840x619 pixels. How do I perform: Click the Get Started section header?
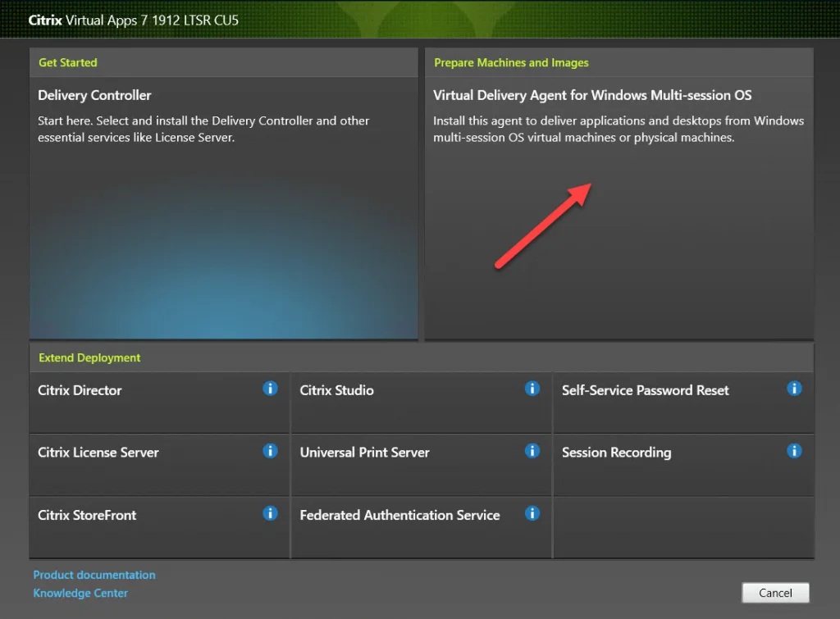[68, 62]
